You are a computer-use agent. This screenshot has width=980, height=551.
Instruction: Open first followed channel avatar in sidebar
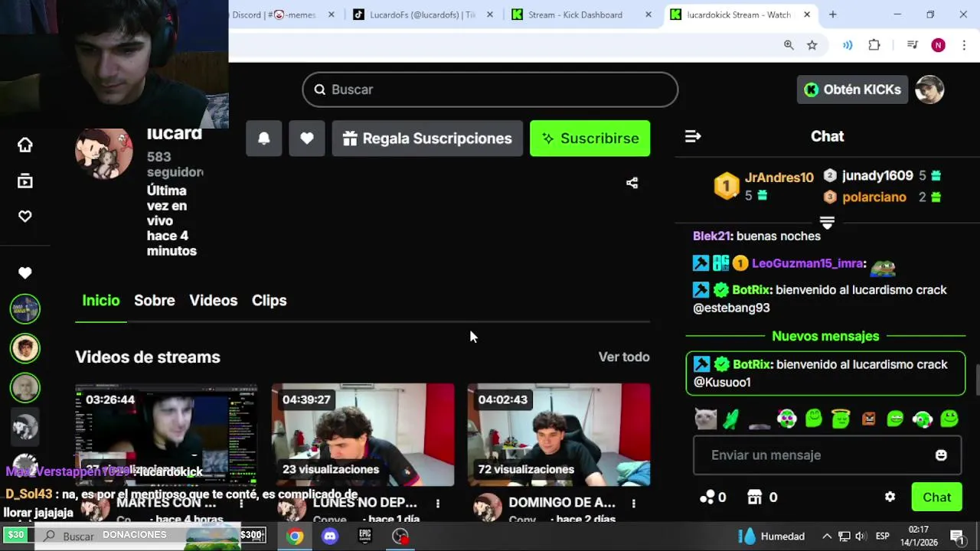pos(24,309)
